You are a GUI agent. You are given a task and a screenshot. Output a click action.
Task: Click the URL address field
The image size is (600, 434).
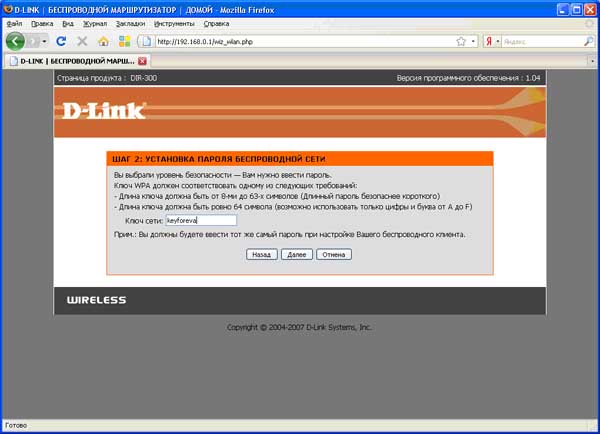(304, 41)
